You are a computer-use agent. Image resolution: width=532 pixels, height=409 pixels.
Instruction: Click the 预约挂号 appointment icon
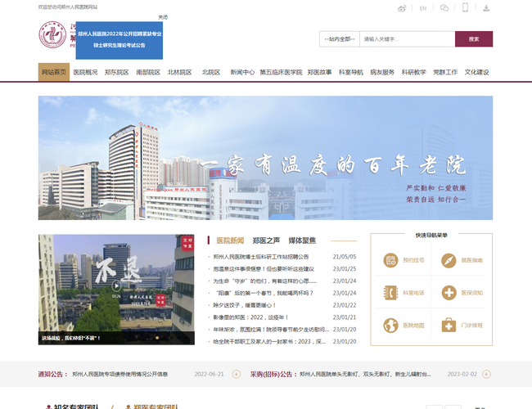point(390,260)
